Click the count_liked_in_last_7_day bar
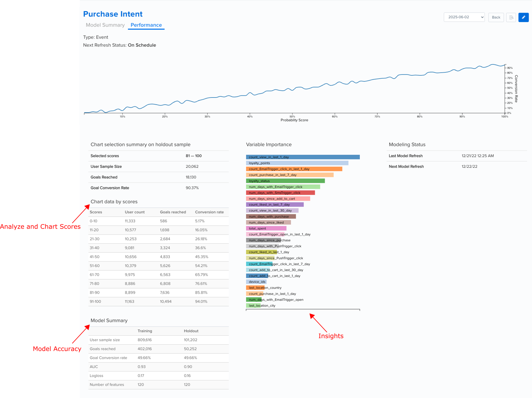Screen dimensions: 532x398 click(x=275, y=205)
